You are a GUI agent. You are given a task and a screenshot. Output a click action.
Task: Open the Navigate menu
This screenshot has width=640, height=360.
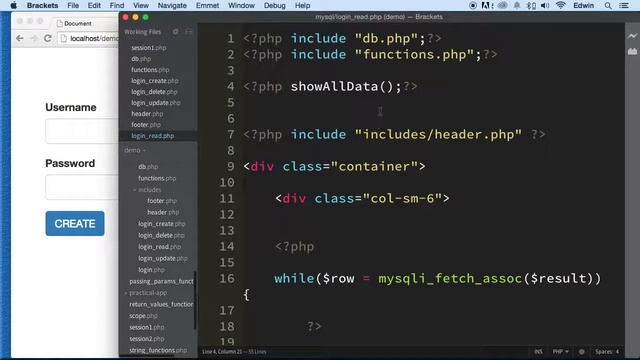pyautogui.click(x=172, y=5)
